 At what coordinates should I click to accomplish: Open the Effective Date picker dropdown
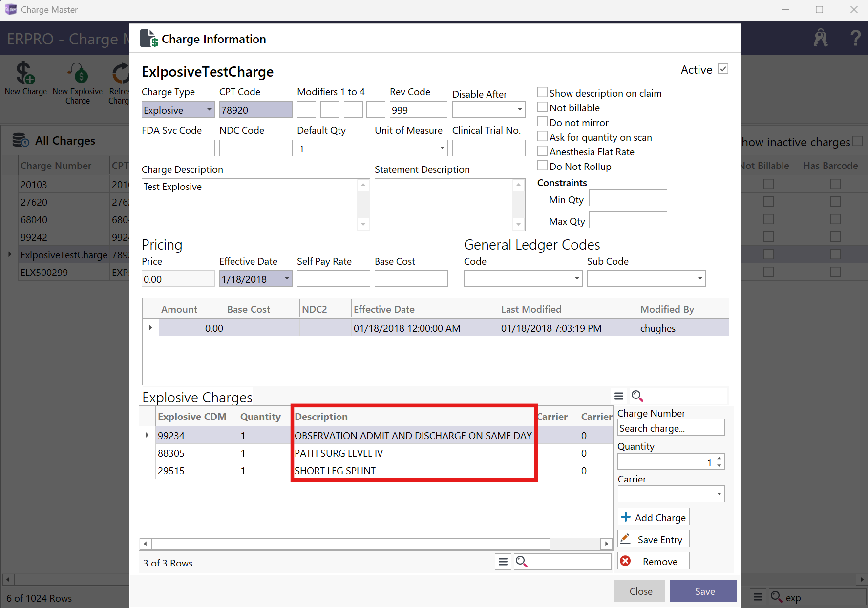click(x=287, y=279)
